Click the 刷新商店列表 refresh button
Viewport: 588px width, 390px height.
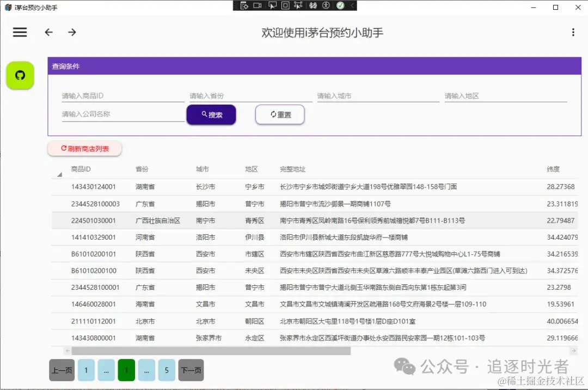[x=85, y=148]
